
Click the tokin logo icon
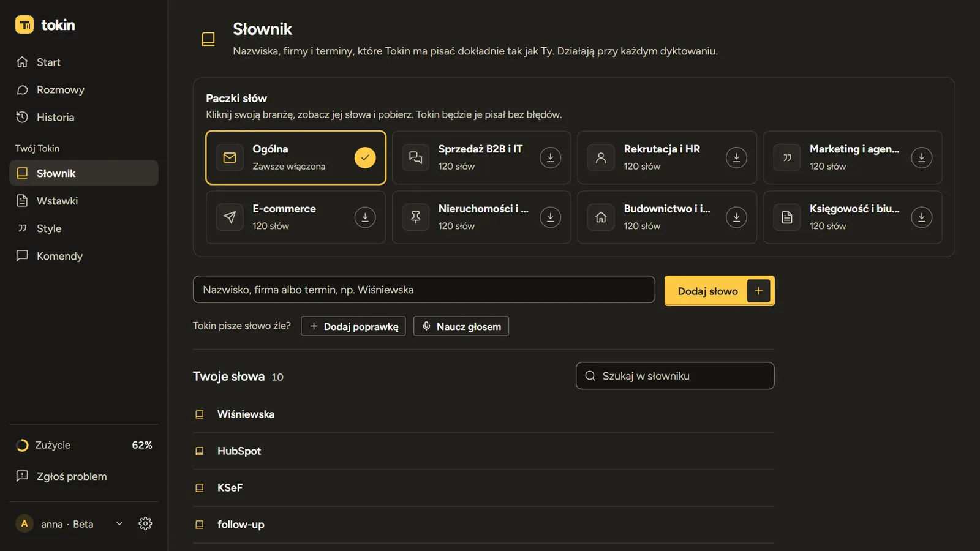coord(24,24)
